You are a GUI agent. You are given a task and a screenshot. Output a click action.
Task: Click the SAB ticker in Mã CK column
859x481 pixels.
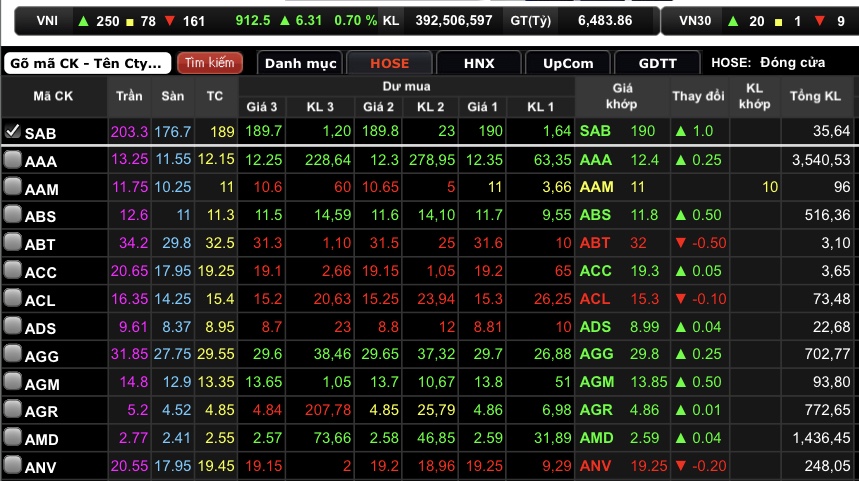pos(40,133)
